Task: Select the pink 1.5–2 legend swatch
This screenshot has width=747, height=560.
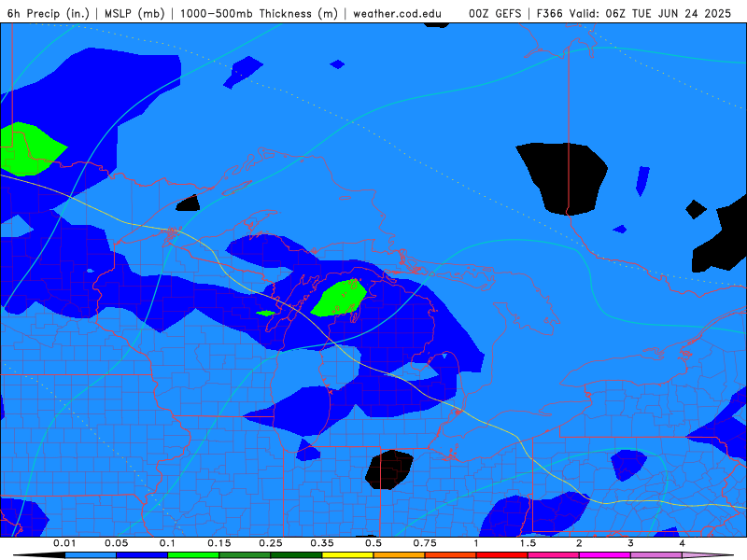Action: pyautogui.click(x=553, y=555)
